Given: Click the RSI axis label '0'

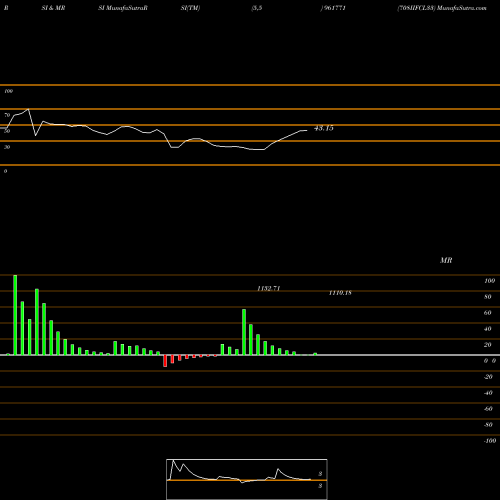Looking at the screenshot, I should coord(5,171).
